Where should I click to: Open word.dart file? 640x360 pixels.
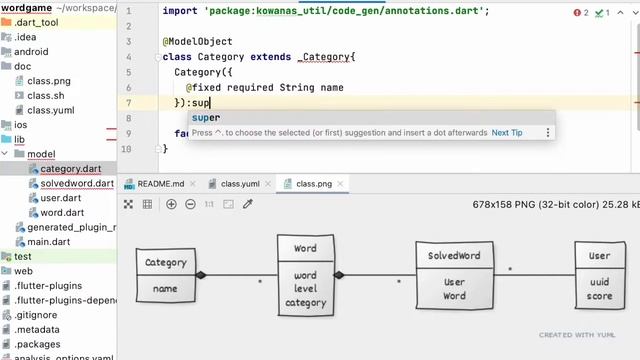tap(62, 213)
